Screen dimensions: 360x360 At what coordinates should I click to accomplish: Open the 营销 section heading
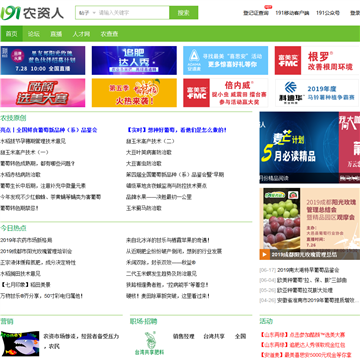pyautogui.click(x=7, y=321)
